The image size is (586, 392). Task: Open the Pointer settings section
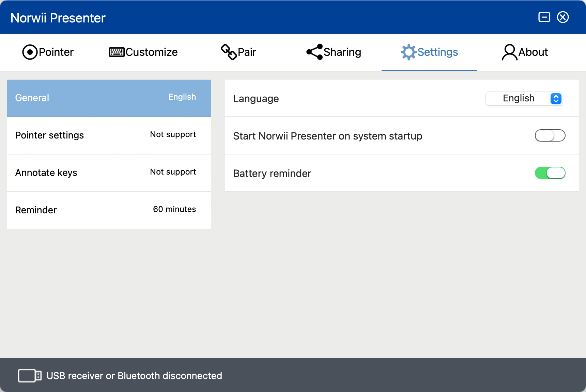tap(109, 135)
